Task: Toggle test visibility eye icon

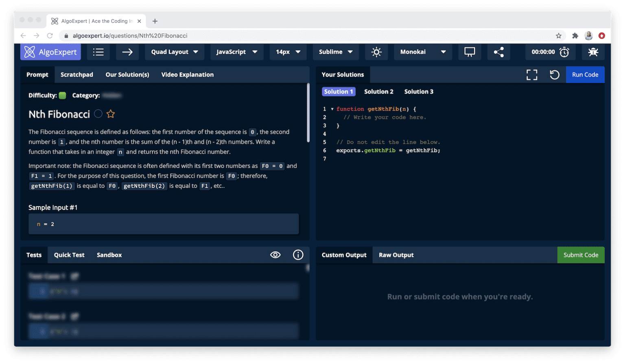Action: point(275,255)
